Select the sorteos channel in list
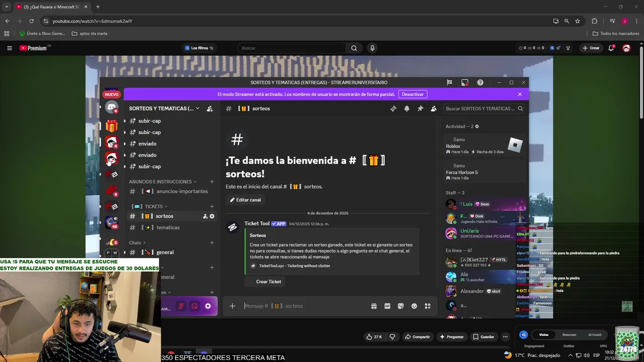 click(171, 216)
